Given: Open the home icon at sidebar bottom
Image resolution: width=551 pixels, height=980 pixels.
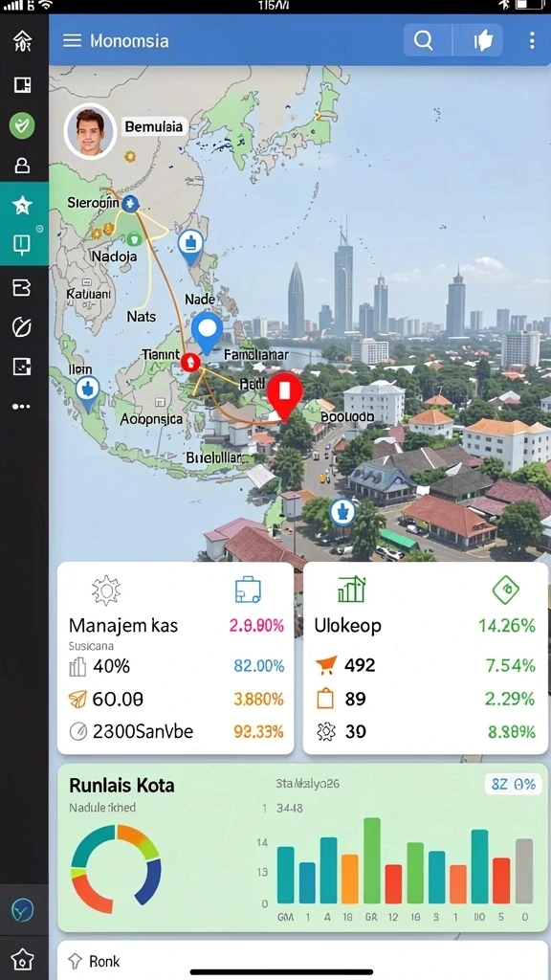Looking at the screenshot, I should point(23,959).
